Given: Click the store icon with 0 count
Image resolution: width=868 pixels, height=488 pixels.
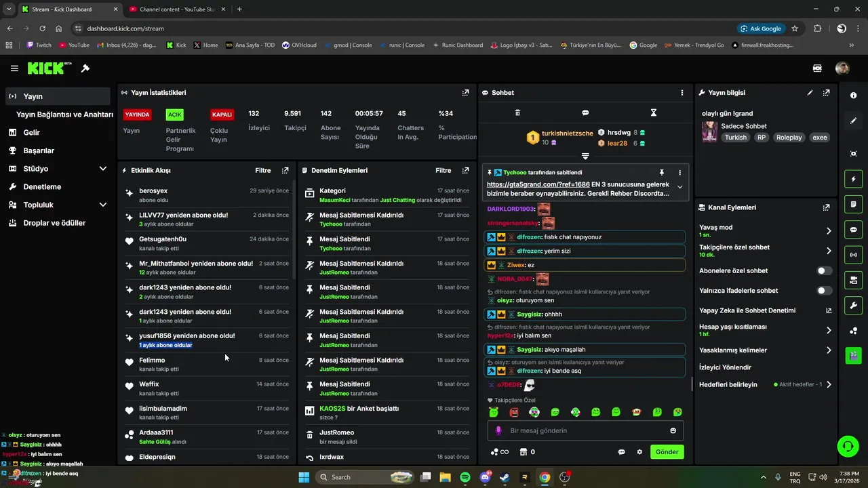Looking at the screenshot, I should tap(527, 452).
